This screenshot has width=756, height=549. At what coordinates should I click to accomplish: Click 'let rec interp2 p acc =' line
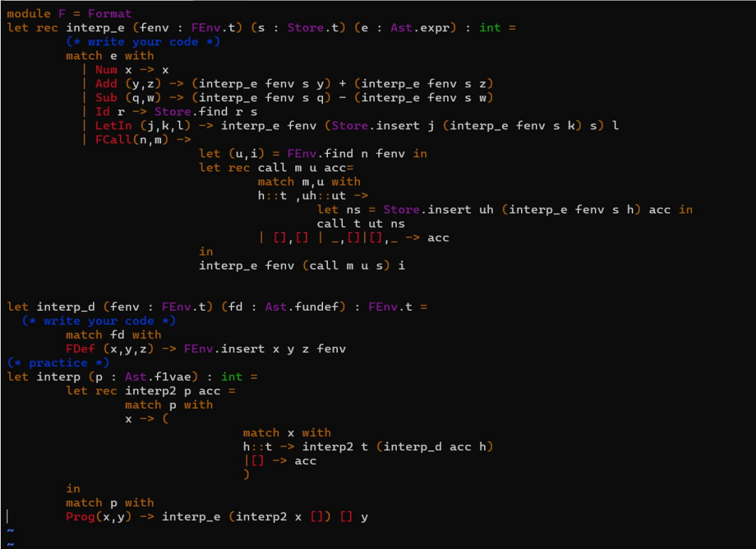150,391
